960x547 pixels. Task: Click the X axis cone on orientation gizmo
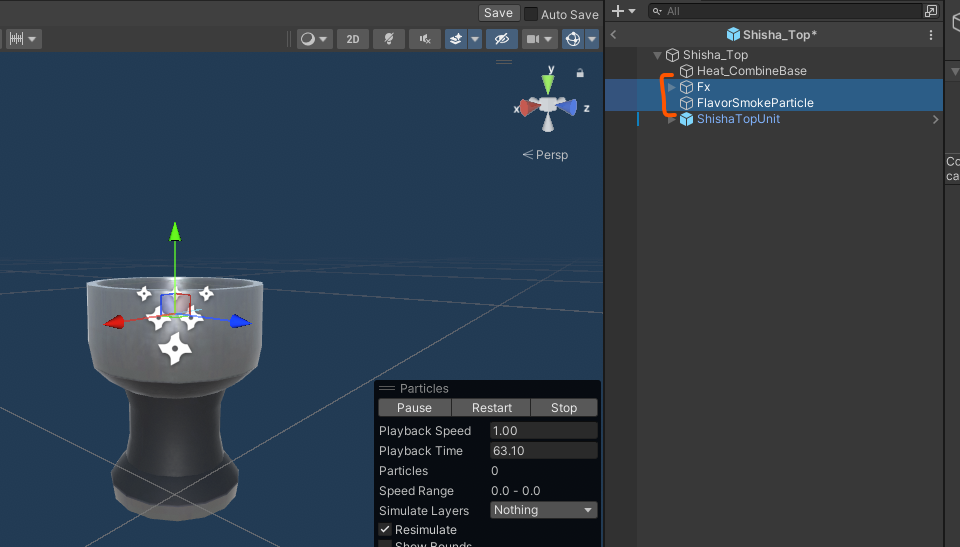(530, 108)
